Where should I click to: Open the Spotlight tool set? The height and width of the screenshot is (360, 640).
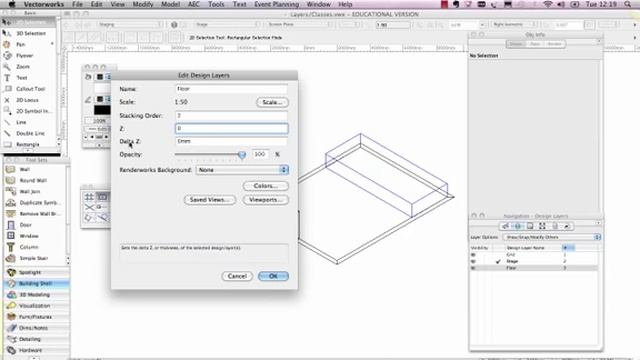pyautogui.click(x=37, y=272)
